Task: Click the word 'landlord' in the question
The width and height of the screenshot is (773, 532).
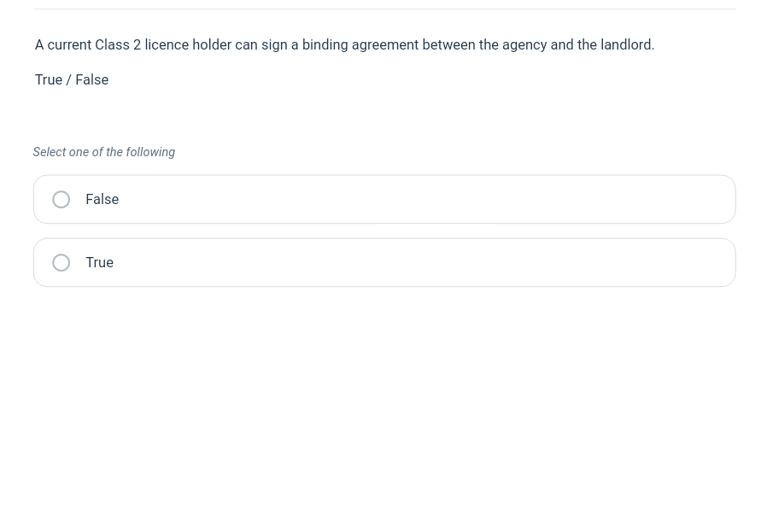Action: click(625, 44)
